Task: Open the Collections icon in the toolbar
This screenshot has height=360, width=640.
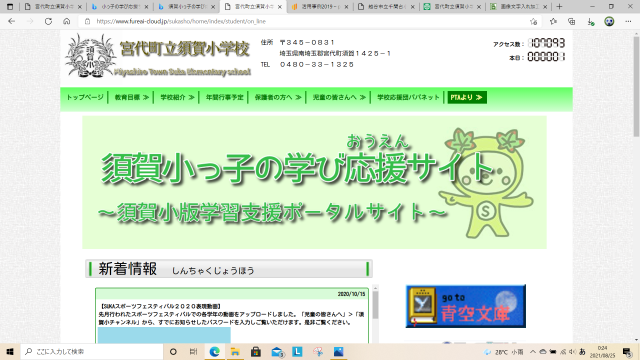Action: coord(571,22)
